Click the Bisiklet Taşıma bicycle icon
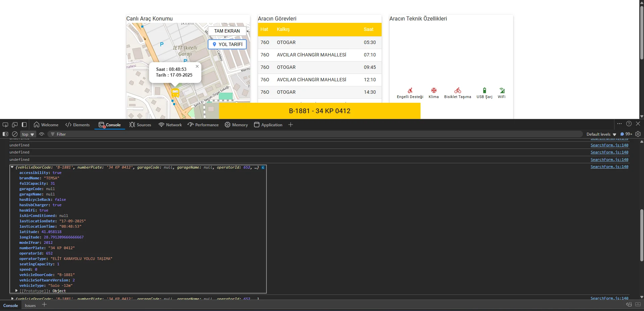 (457, 91)
